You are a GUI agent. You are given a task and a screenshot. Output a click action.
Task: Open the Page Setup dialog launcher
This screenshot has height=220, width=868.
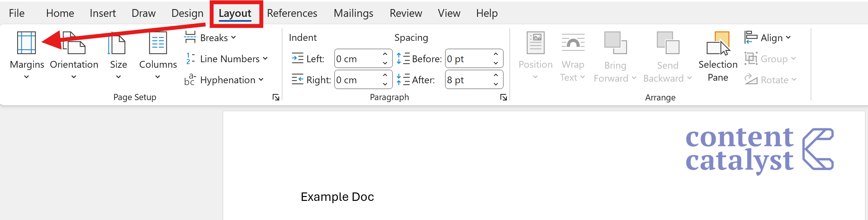276,97
